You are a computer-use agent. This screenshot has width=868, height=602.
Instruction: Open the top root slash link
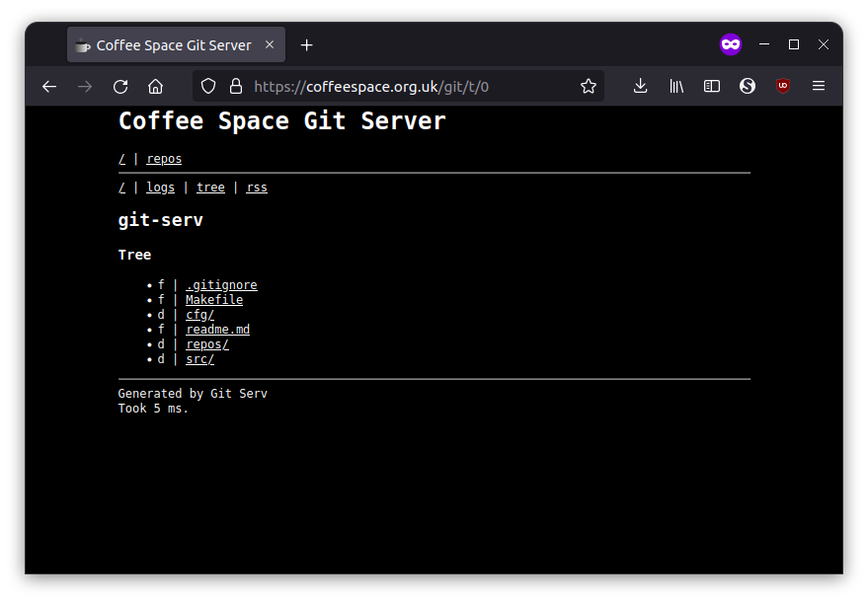[x=121, y=159]
